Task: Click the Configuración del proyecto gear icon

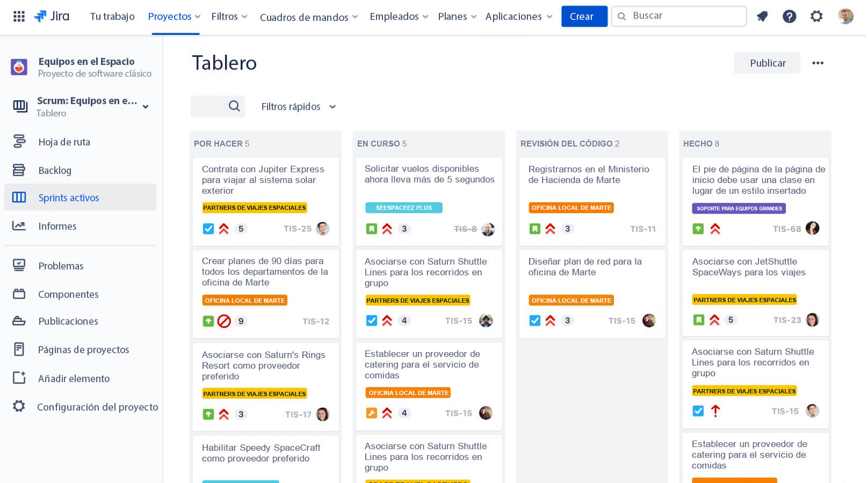Action: [19, 406]
